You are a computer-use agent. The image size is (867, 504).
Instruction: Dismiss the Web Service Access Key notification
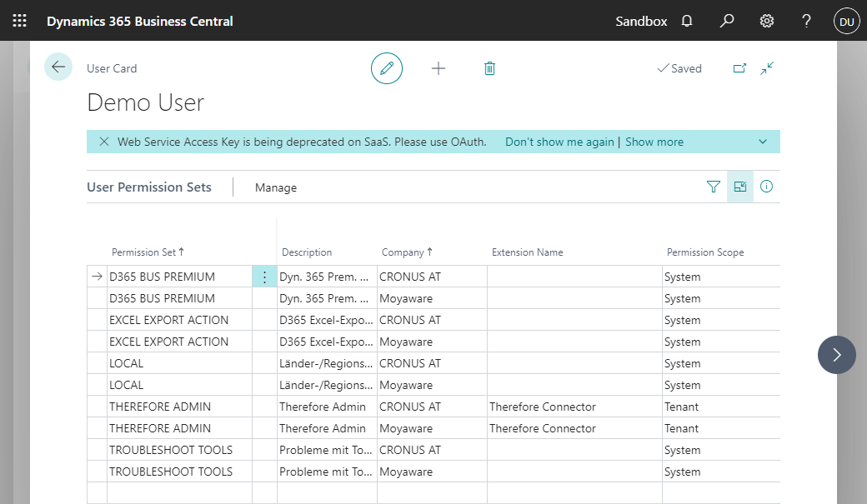click(104, 142)
